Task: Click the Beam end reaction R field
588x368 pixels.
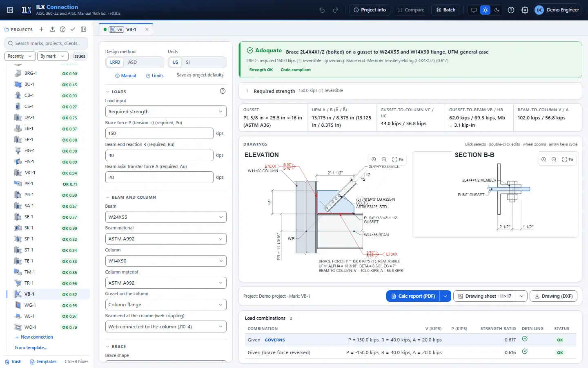Action: tap(159, 155)
